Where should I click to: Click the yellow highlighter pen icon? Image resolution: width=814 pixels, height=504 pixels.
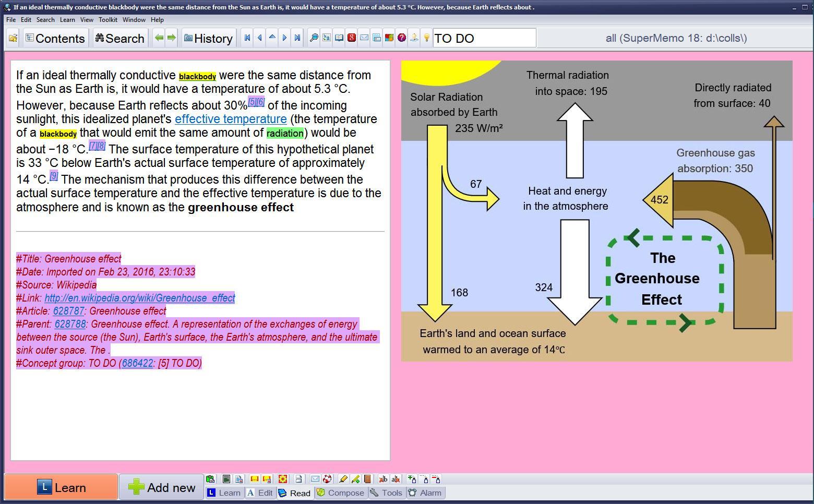[x=343, y=479]
